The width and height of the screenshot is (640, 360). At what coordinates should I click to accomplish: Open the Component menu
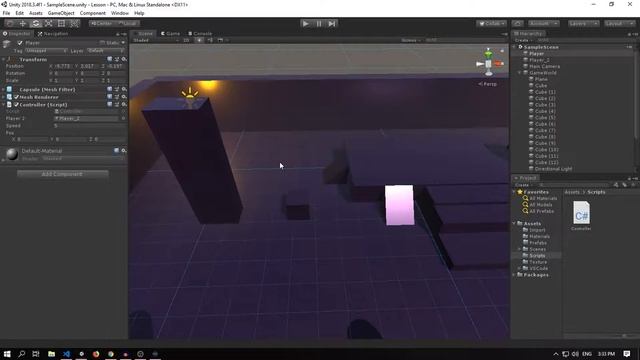coord(93,13)
